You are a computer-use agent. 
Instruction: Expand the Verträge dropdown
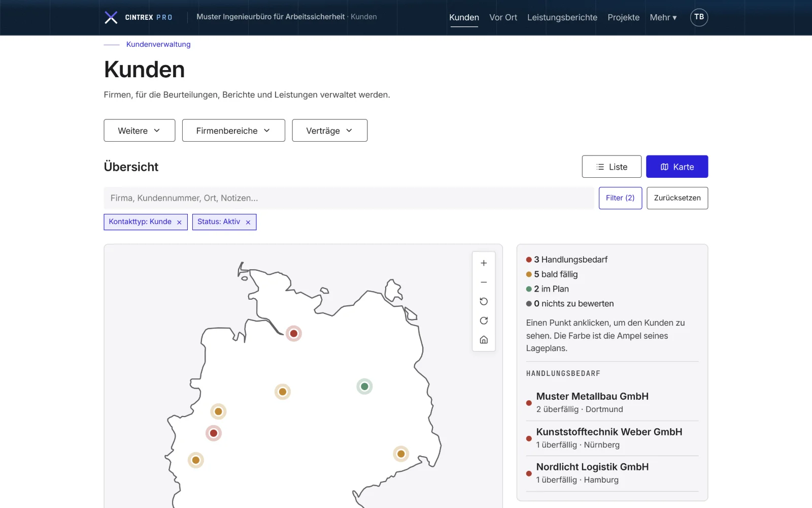[x=330, y=131]
